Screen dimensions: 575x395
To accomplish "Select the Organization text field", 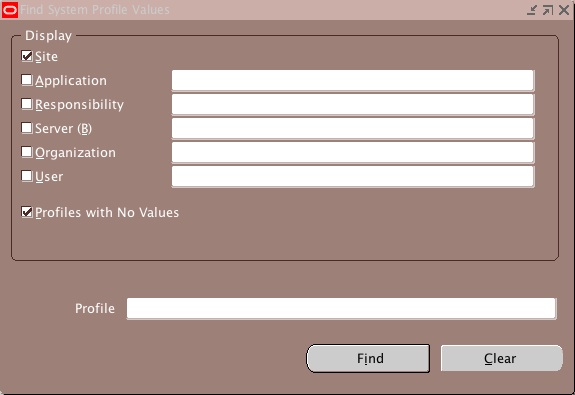I will [353, 153].
